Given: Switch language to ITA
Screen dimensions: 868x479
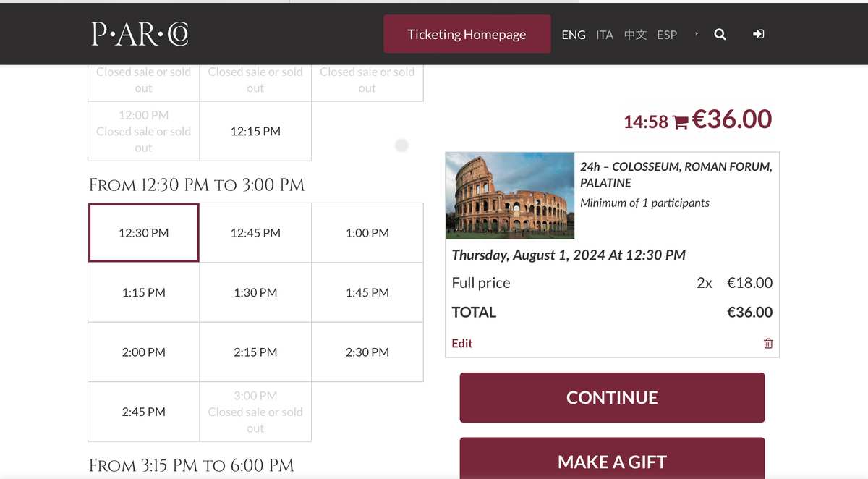Looking at the screenshot, I should (x=605, y=34).
